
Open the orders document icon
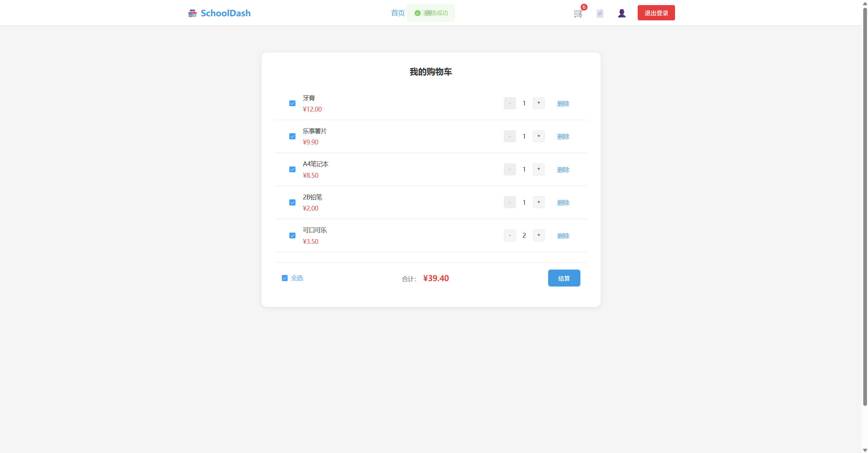coord(600,13)
